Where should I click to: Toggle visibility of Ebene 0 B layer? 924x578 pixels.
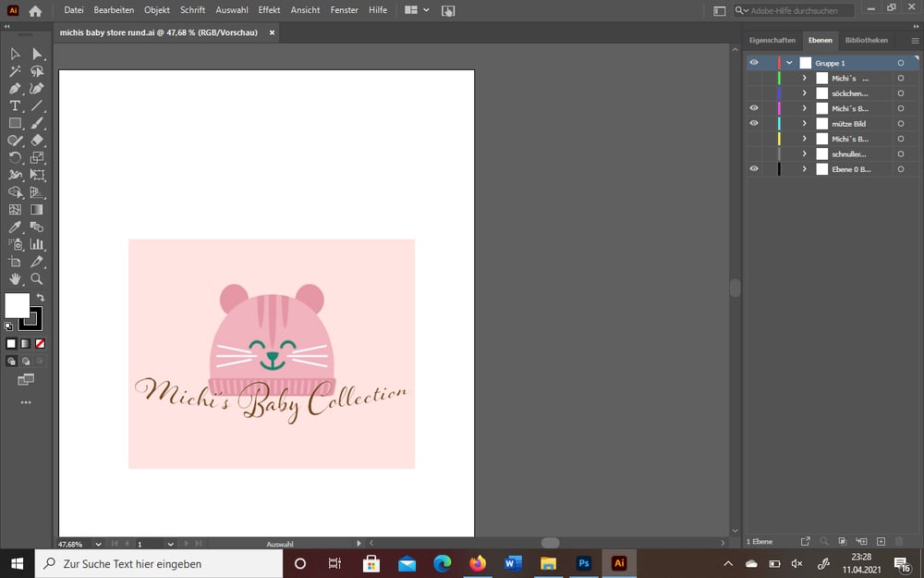point(754,168)
